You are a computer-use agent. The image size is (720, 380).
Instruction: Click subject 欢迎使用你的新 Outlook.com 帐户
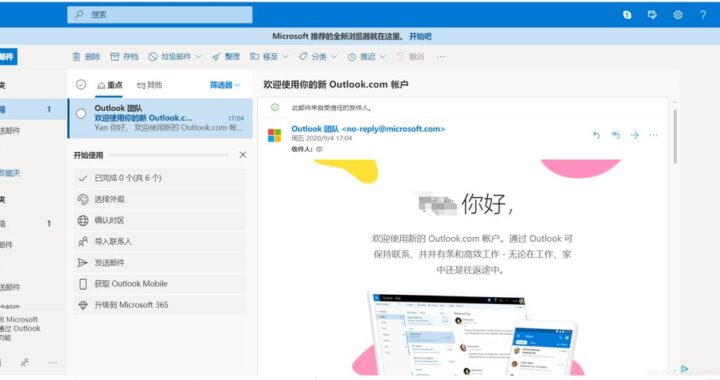(336, 84)
